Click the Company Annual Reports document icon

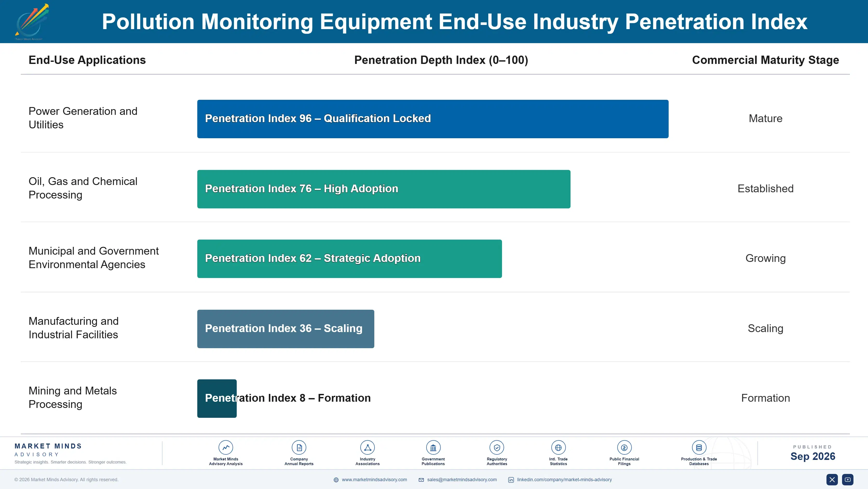299,447
